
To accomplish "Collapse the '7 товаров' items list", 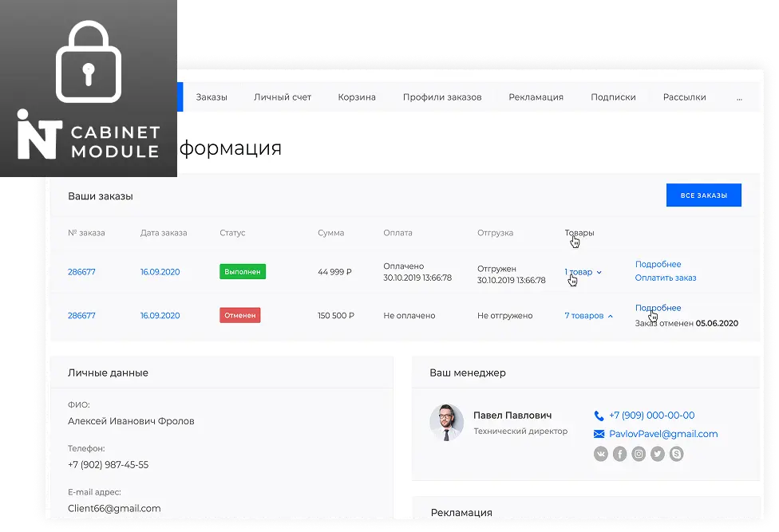I will point(588,316).
